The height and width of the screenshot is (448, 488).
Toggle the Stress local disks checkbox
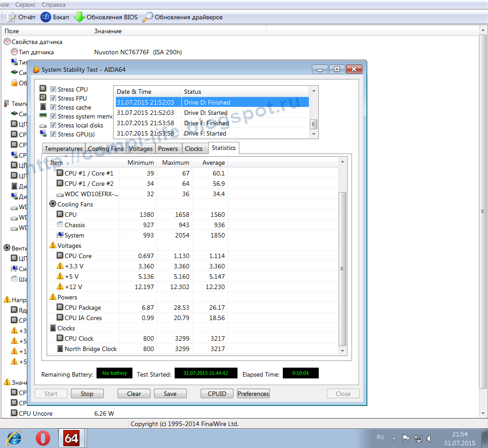(53, 125)
